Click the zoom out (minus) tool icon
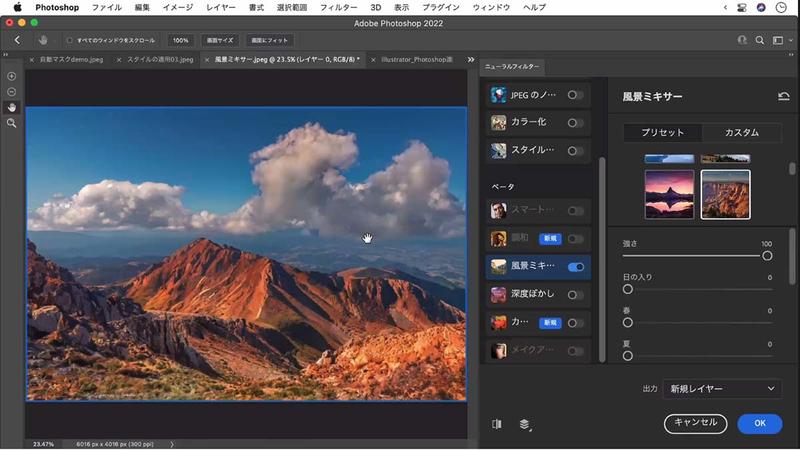This screenshot has width=800, height=450. point(11,92)
